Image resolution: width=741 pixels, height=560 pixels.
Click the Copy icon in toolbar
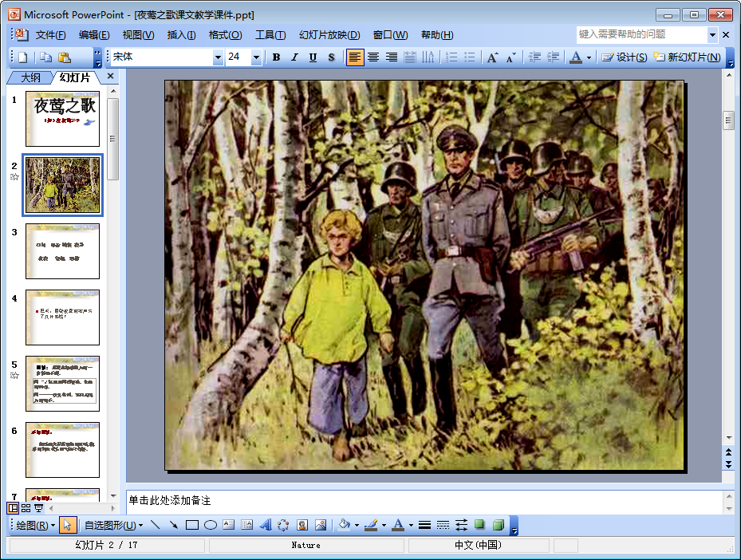point(45,57)
